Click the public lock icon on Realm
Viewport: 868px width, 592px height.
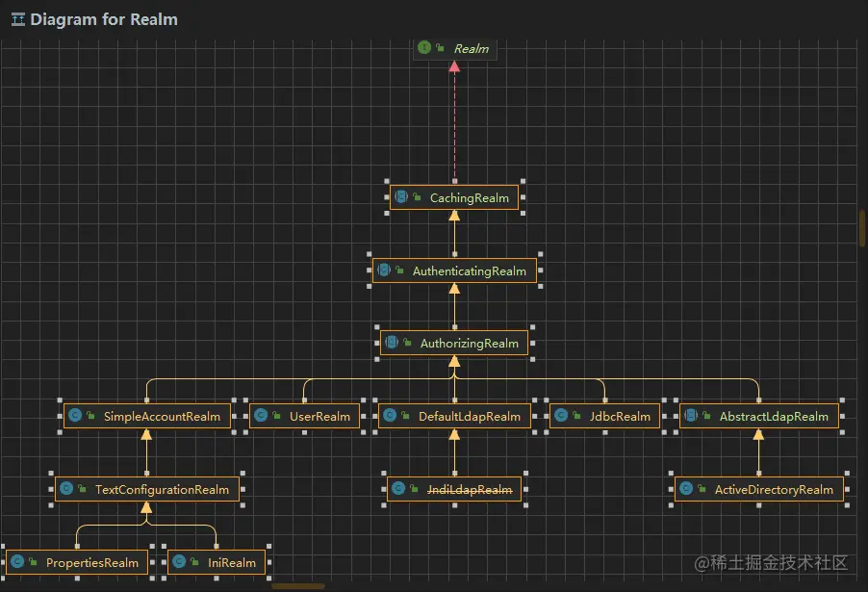pyautogui.click(x=440, y=48)
